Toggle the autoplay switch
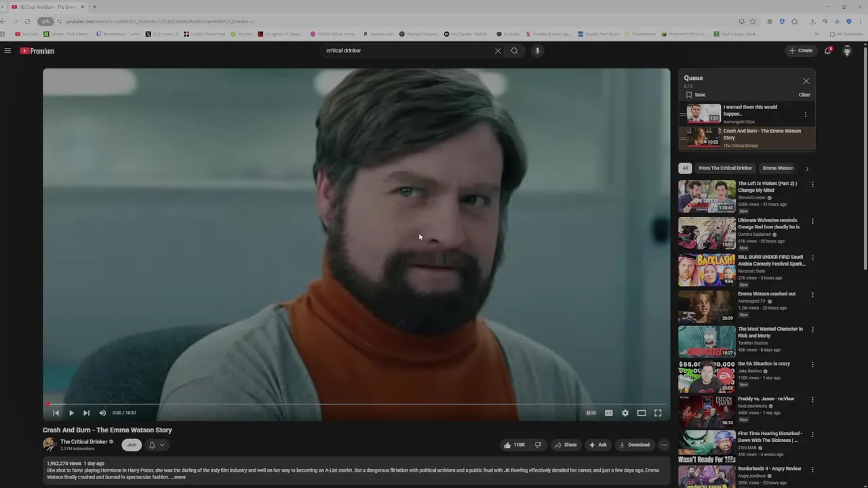The height and width of the screenshot is (488, 868). point(591,413)
